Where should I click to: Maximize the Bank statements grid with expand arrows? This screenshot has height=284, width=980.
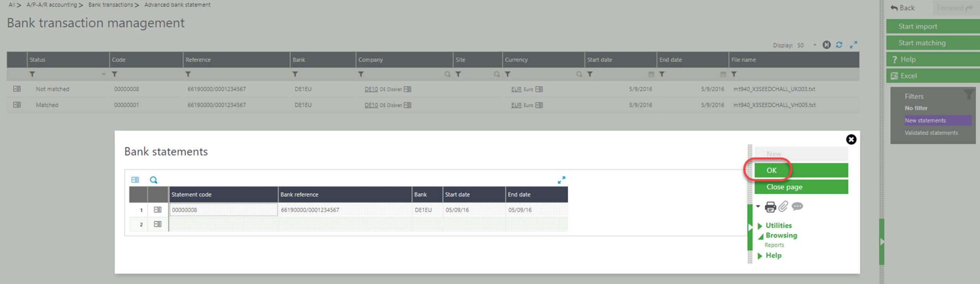pos(561,180)
